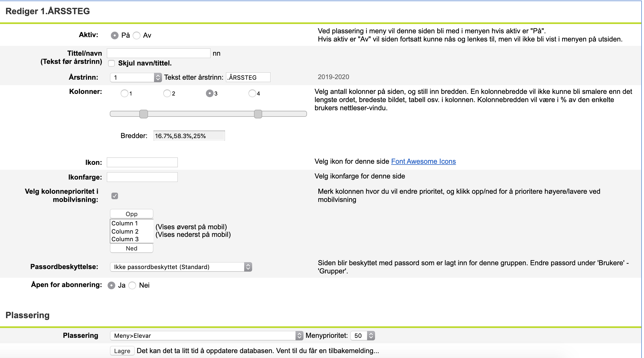
Task: Click the left column width slider handle
Action: 144,114
